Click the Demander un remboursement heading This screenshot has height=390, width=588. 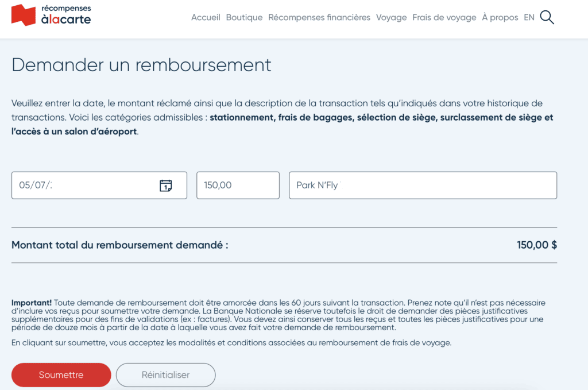(x=141, y=65)
